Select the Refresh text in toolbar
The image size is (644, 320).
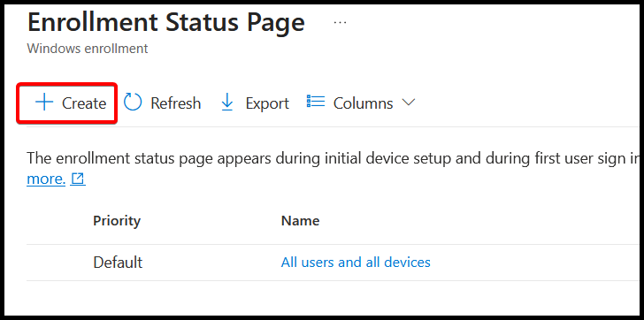tap(176, 103)
